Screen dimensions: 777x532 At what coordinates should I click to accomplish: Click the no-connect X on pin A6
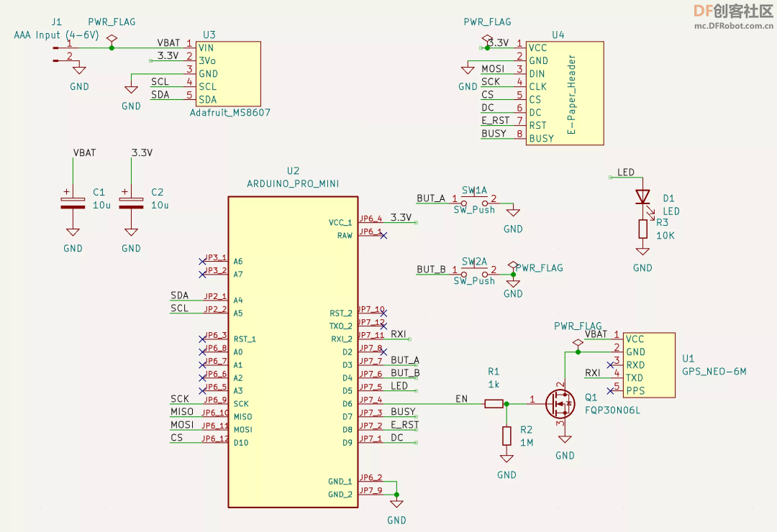tap(202, 261)
